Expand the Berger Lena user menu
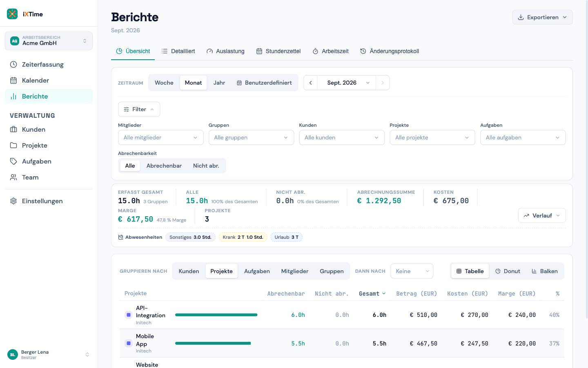 coord(49,355)
